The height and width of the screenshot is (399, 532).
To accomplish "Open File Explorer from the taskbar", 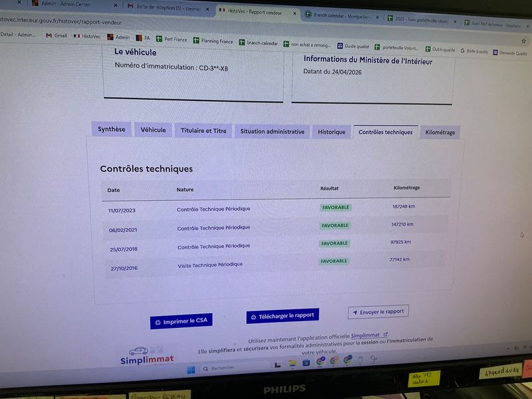I will (292, 364).
